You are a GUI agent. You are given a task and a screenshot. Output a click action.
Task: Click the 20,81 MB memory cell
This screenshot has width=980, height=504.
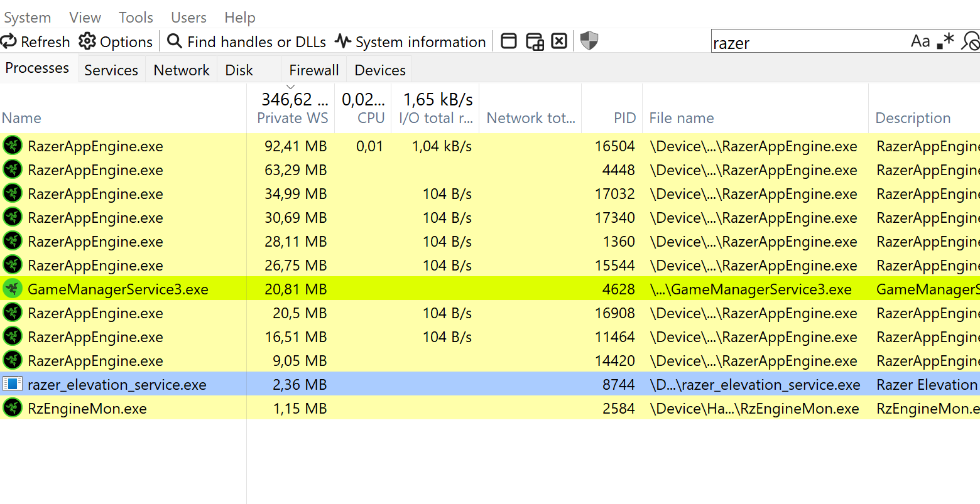coord(295,289)
